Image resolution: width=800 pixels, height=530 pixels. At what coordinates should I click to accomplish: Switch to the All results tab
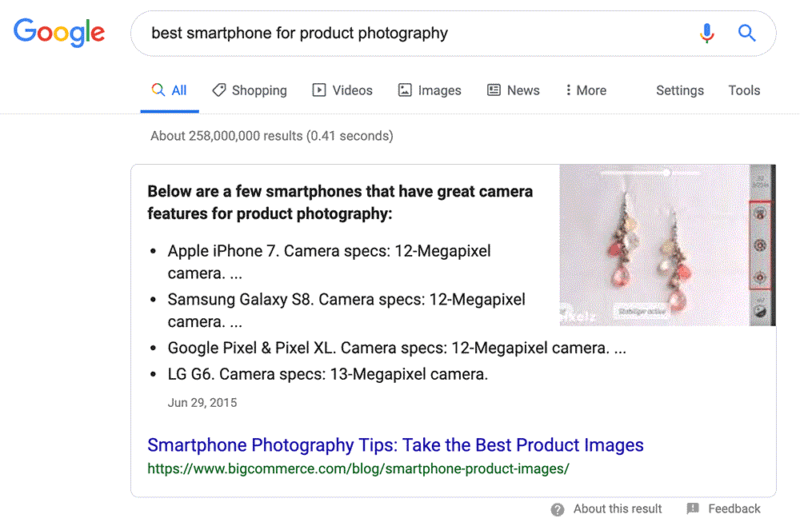click(x=169, y=90)
